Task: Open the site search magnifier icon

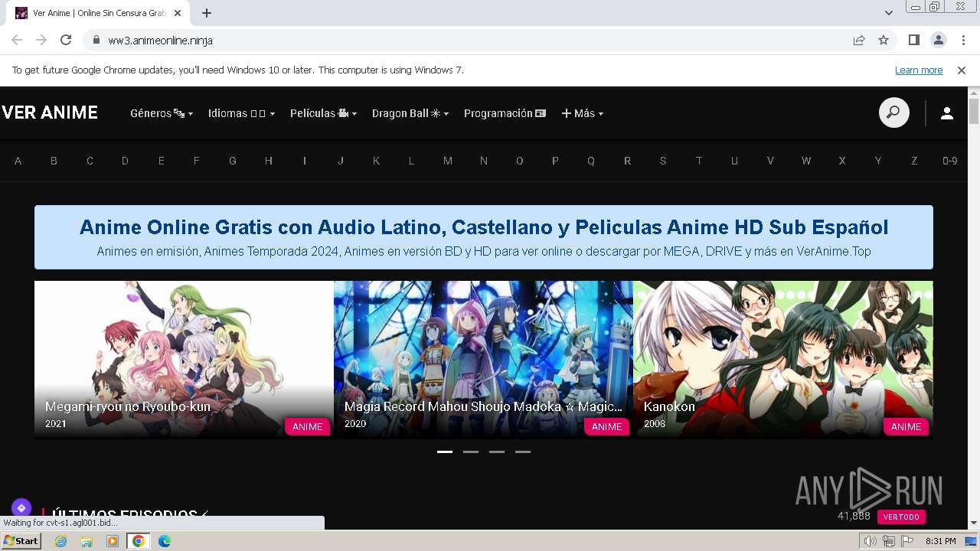Action: (x=893, y=113)
